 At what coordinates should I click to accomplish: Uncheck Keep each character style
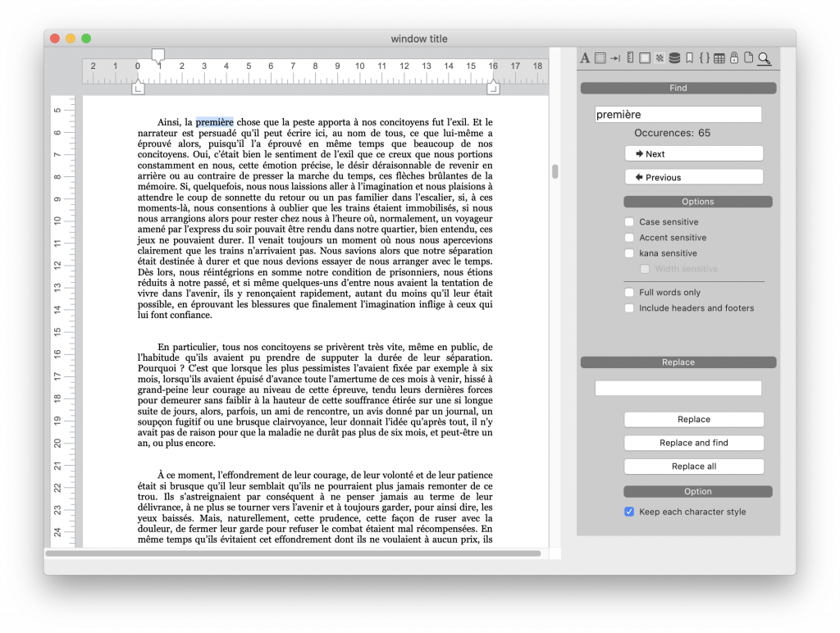(629, 512)
